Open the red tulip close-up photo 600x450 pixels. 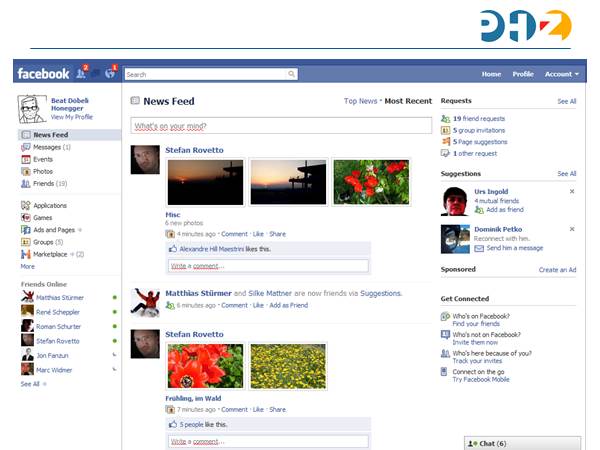(x=205, y=366)
